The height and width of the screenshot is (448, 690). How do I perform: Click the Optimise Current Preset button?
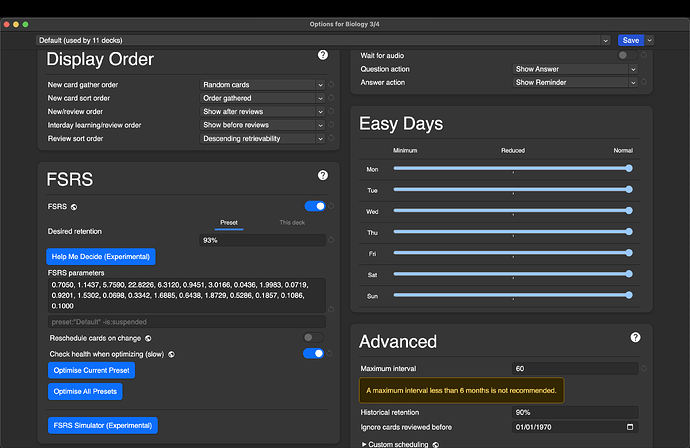point(91,370)
